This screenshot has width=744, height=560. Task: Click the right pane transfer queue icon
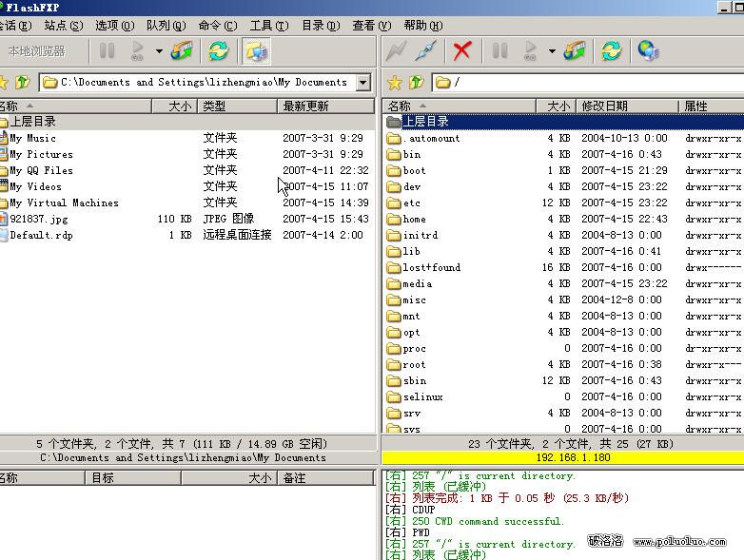tap(575, 50)
